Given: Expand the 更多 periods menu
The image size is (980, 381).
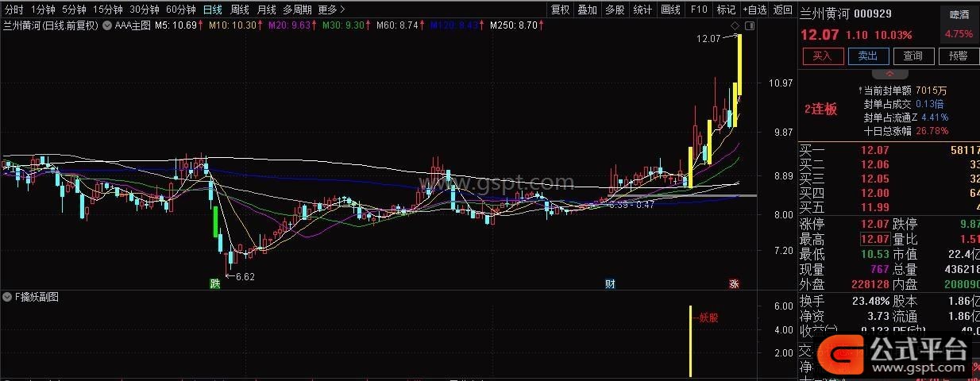Looking at the screenshot, I should click(x=330, y=10).
